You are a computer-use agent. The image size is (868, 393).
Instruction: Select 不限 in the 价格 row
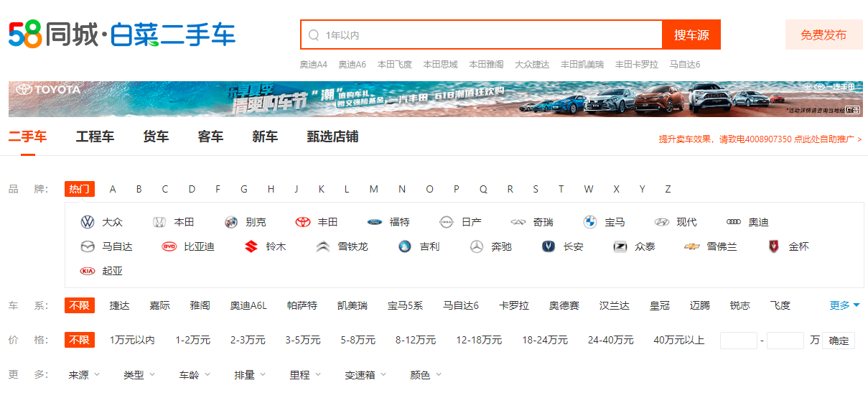tap(80, 340)
